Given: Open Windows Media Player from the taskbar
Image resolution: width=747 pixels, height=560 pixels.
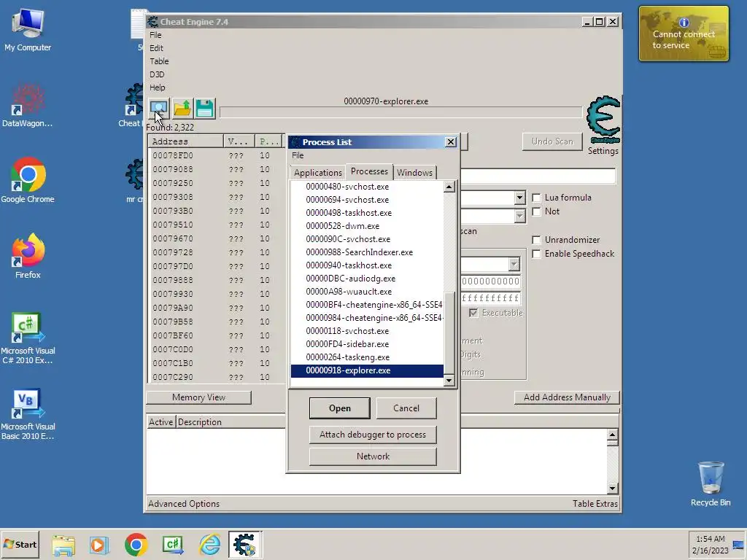Looking at the screenshot, I should point(99,545).
